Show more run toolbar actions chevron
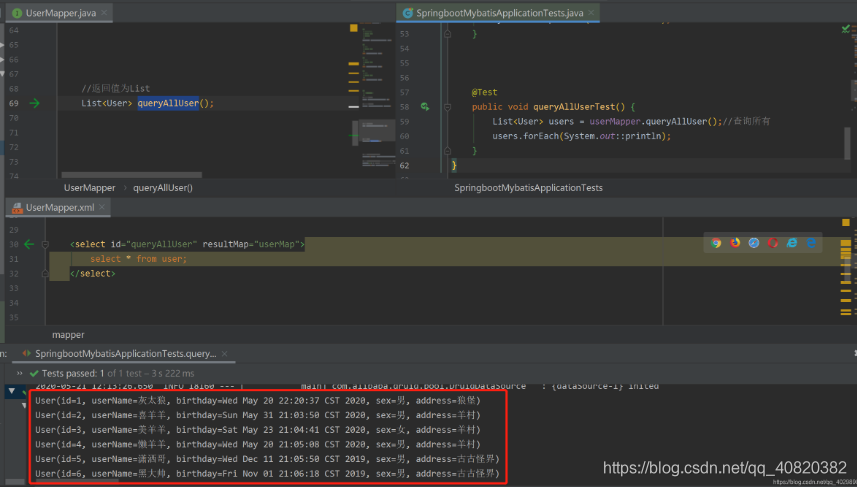 click(20, 373)
